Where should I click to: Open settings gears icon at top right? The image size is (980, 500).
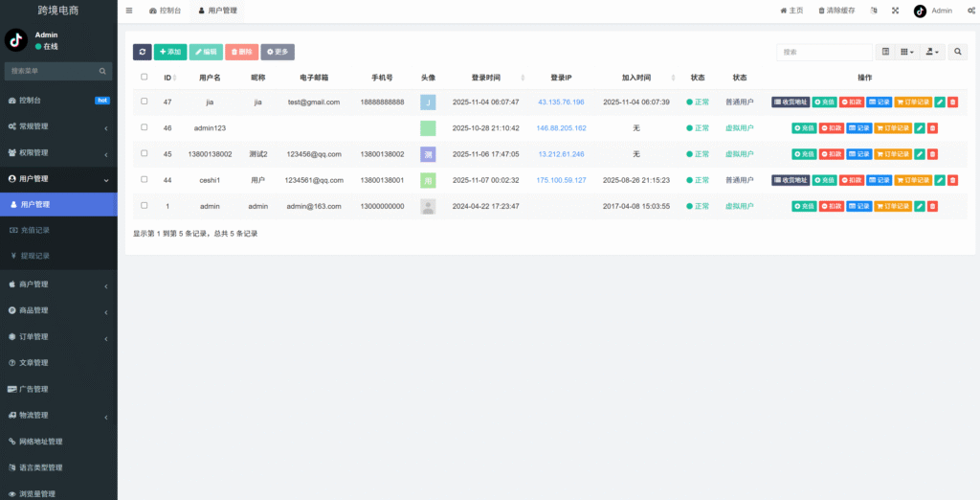coord(970,11)
